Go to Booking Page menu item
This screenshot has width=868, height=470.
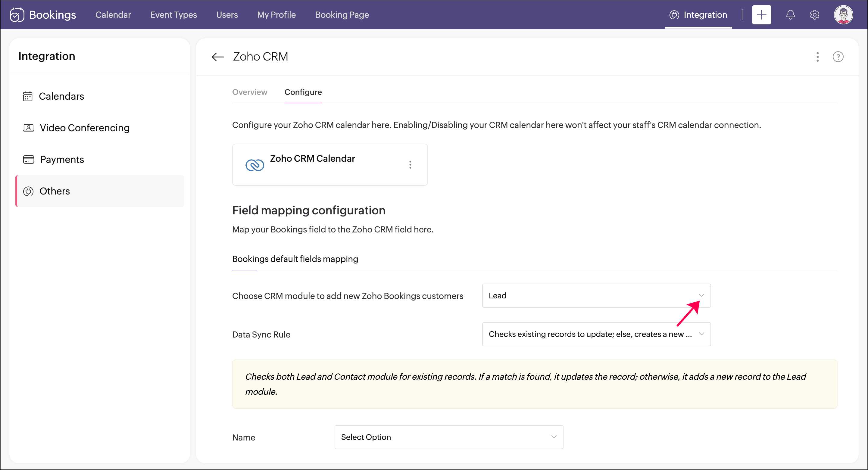[x=342, y=15]
